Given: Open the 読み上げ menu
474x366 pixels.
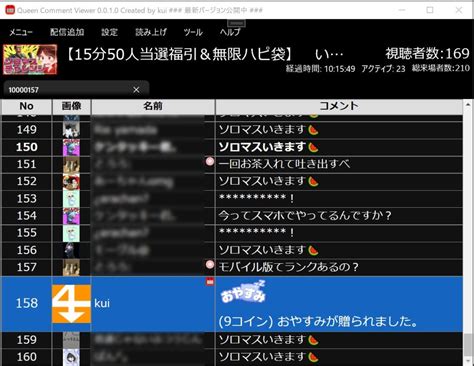Looking at the screenshot, I should 151,32.
